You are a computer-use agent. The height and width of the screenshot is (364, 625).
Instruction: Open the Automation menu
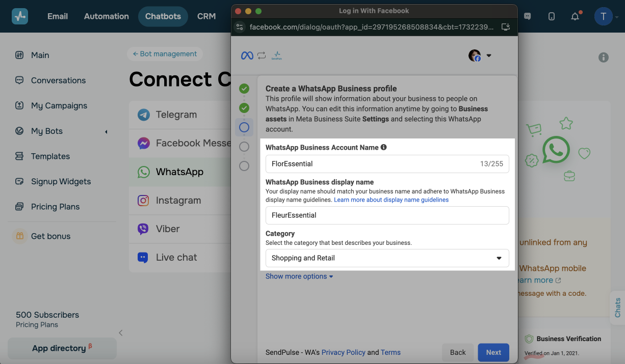(107, 16)
